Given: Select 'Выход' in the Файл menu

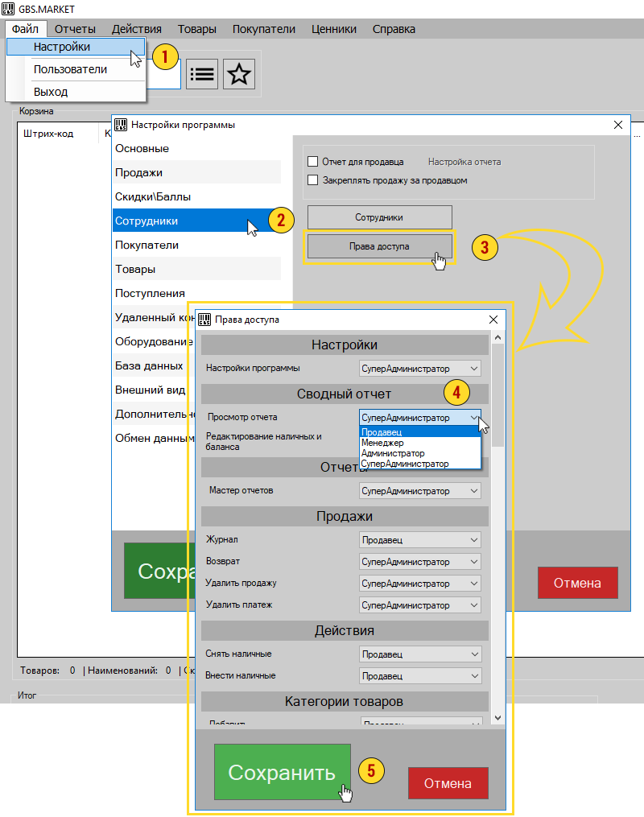Looking at the screenshot, I should point(76,92).
